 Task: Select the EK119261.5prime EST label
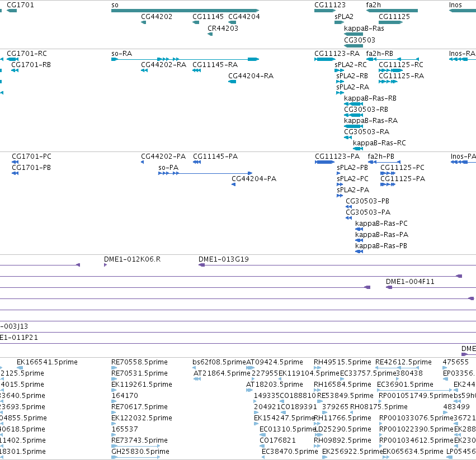(x=142, y=385)
